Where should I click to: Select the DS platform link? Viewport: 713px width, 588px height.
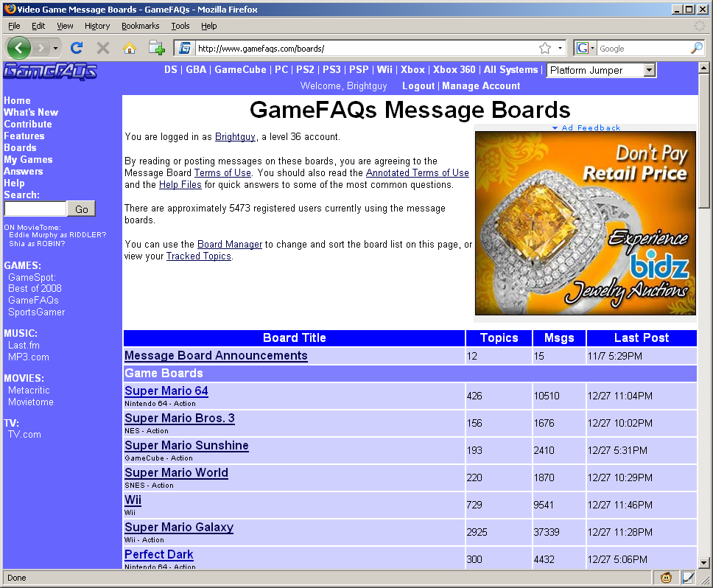coord(171,69)
